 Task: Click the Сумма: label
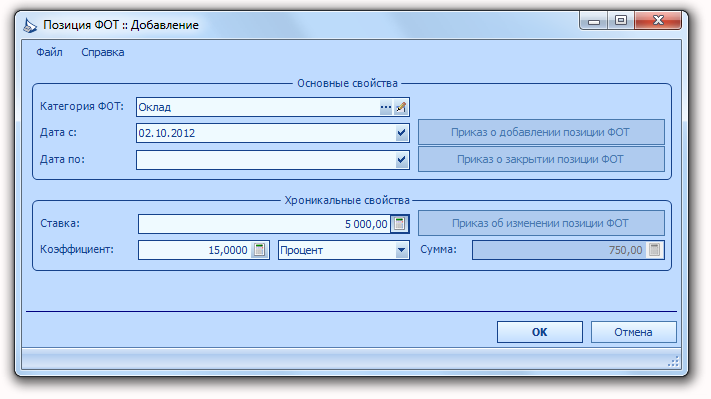click(438, 249)
